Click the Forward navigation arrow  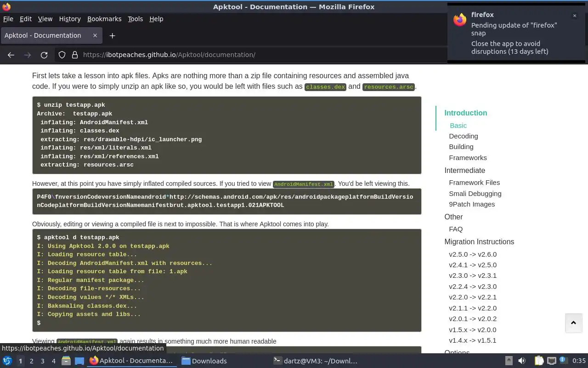pyautogui.click(x=28, y=55)
